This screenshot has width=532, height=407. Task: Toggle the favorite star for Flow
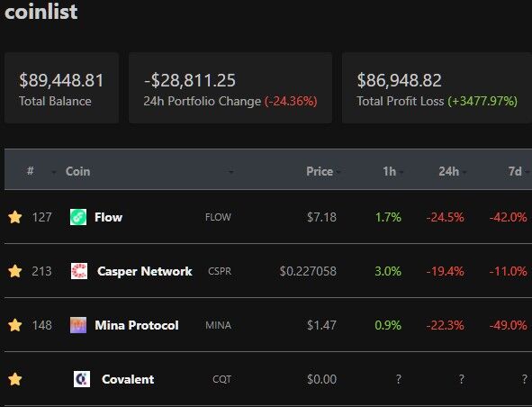[15, 217]
